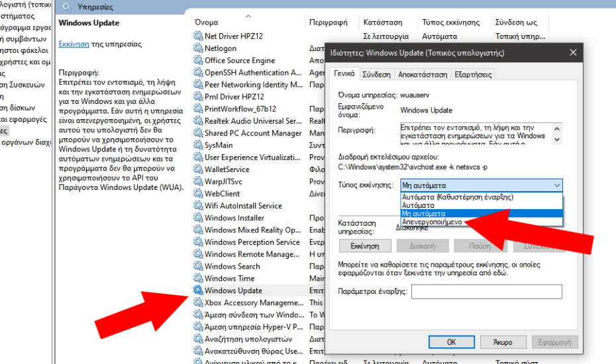The width and height of the screenshot is (616, 364).
Task: Click the gear icon beside Wifi AutoInstall Service
Action: [198, 205]
